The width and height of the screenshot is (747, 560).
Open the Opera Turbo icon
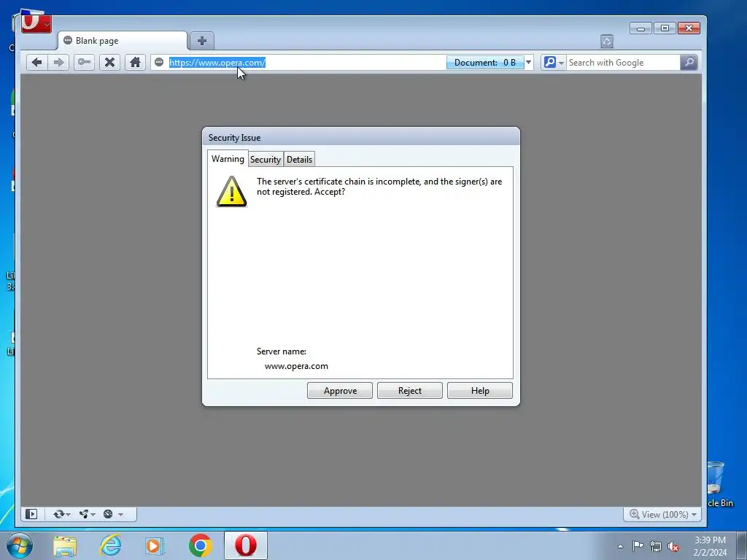113,514
